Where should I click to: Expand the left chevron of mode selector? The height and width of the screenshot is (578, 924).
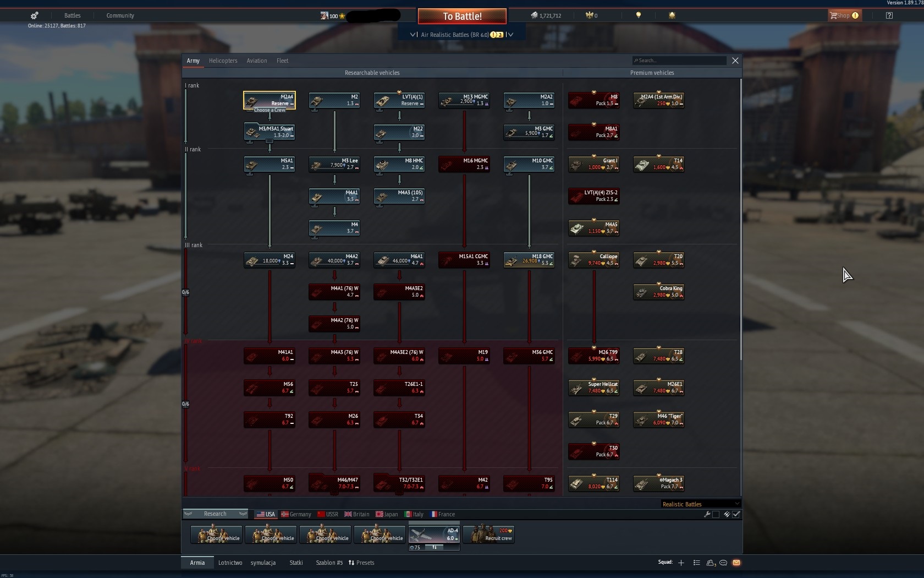point(414,35)
